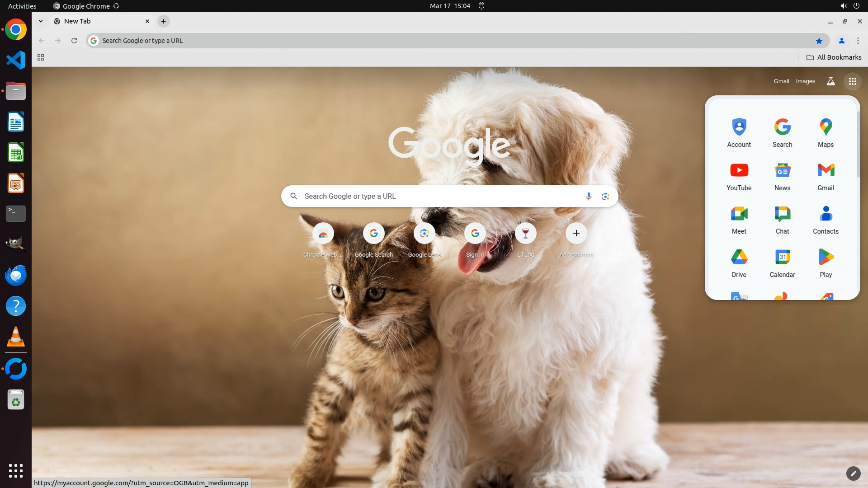Click the Gmail link at top

(781, 81)
